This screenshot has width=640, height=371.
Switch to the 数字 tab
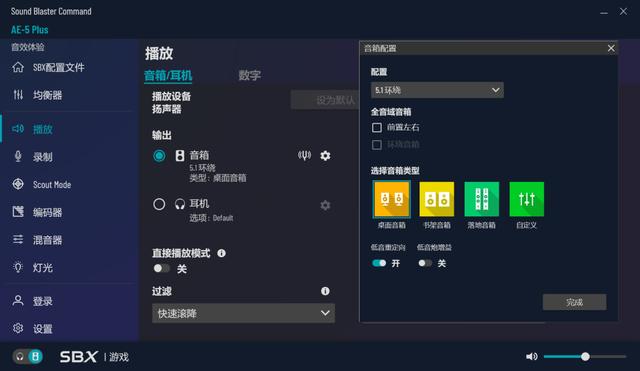tap(249, 76)
